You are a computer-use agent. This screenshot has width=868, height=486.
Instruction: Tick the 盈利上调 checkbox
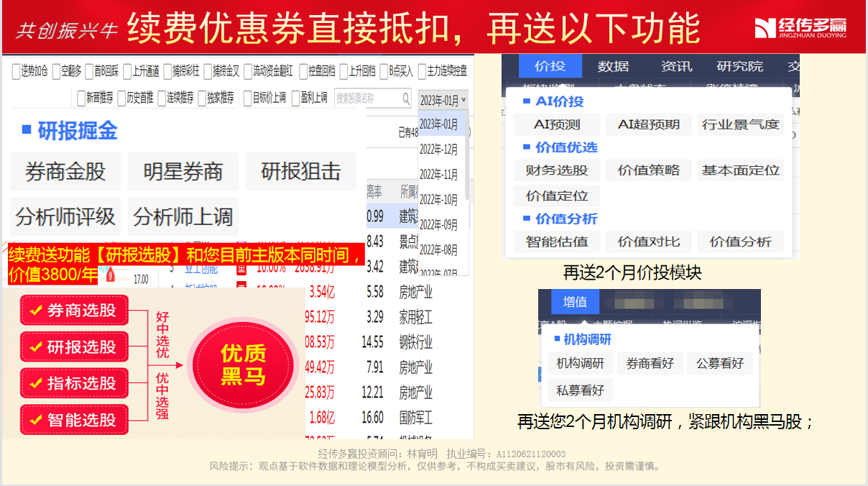(296, 98)
